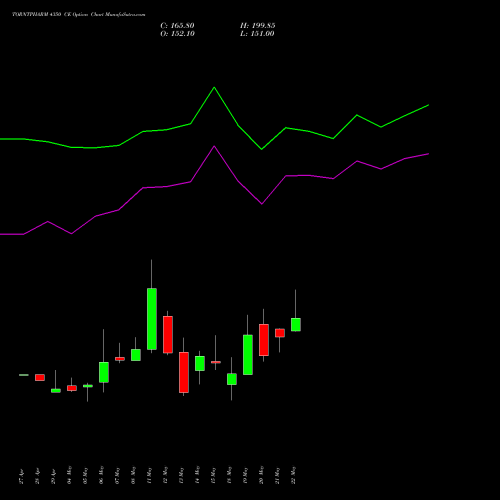Click the open value O: 152.10
Screen dimensions: 500x500
pos(177,34)
